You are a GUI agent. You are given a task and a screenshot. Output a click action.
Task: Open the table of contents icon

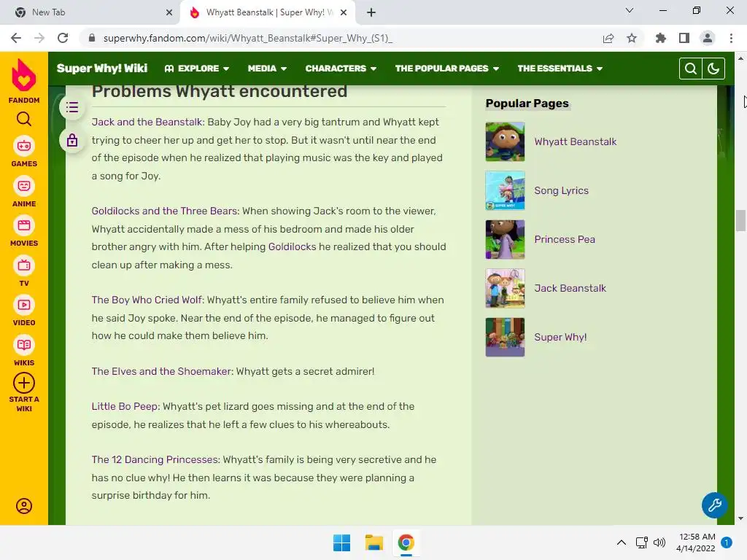click(72, 107)
